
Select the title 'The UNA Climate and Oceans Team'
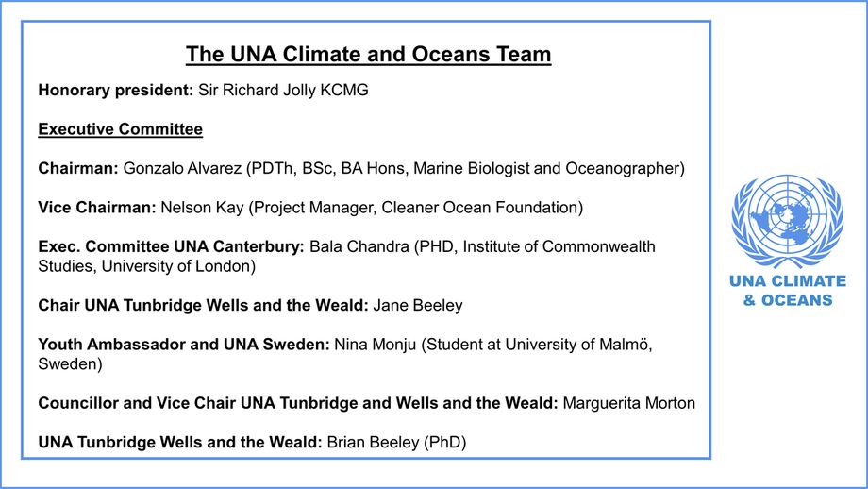[x=368, y=54]
